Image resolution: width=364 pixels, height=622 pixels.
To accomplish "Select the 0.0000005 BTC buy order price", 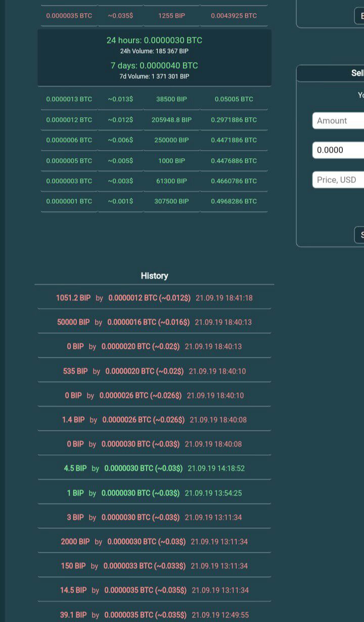I will (69, 161).
